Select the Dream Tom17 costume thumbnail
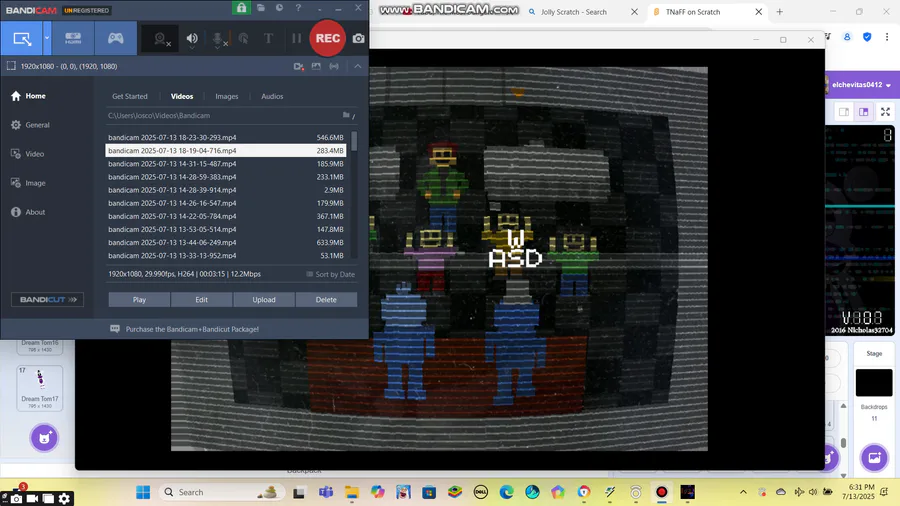This screenshot has width=900, height=506. 40,388
